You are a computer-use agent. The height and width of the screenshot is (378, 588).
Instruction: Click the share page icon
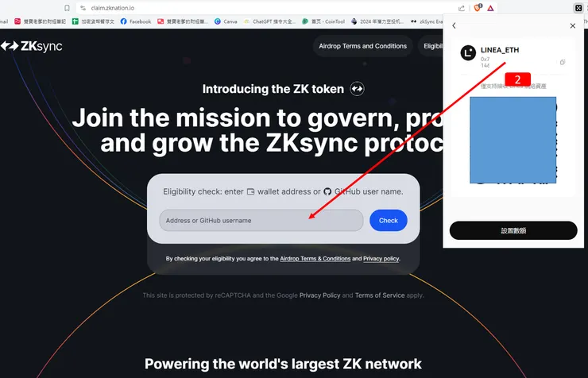pyautogui.click(x=461, y=8)
